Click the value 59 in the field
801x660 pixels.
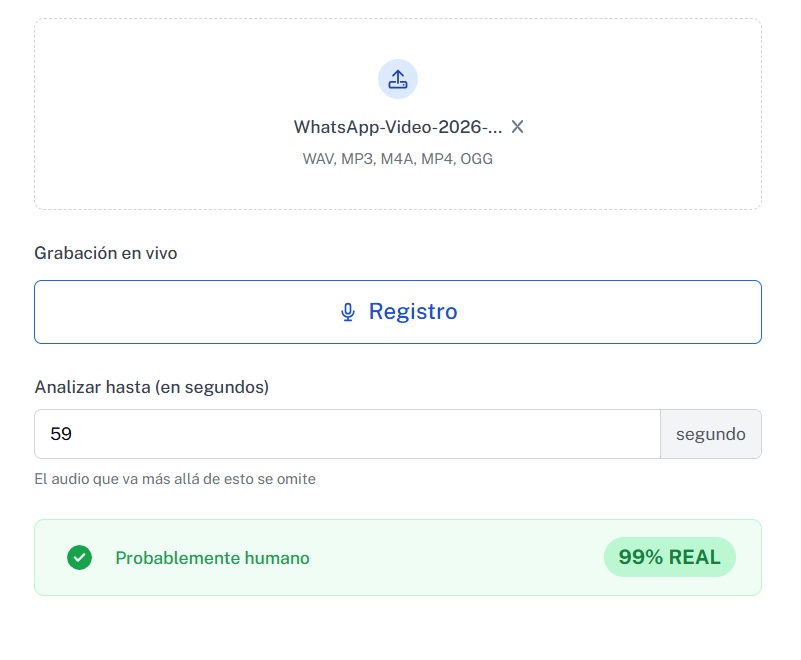pyautogui.click(x=61, y=434)
